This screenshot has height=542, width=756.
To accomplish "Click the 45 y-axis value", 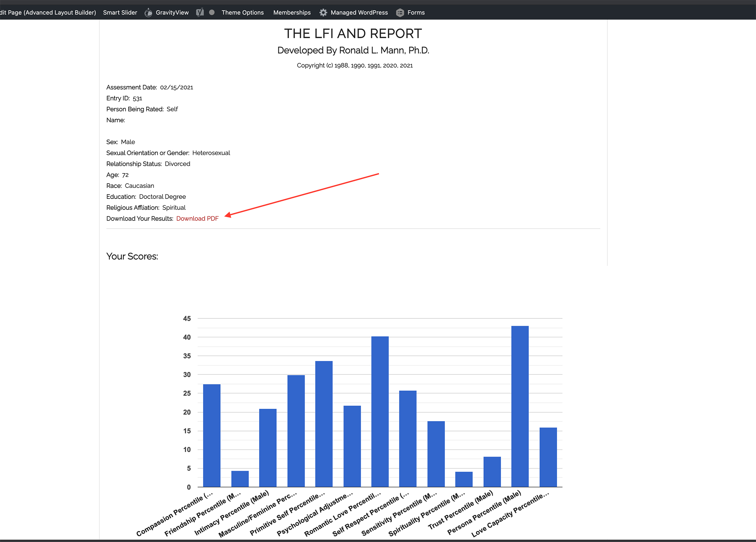I will pos(187,318).
